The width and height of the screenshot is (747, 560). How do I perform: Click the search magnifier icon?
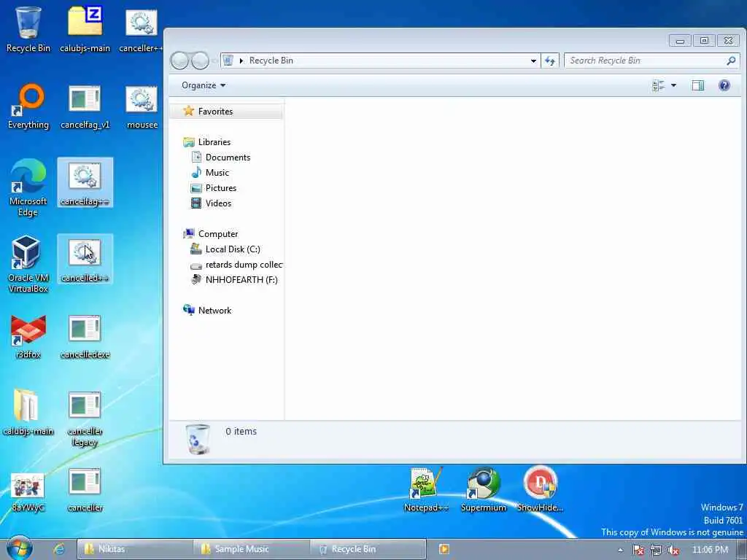(x=731, y=61)
